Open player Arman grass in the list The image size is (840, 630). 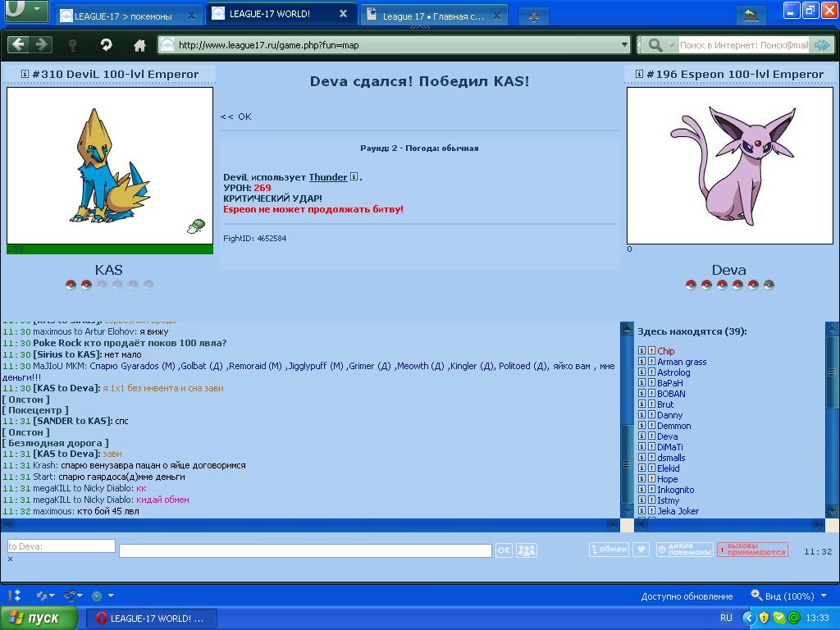tap(682, 362)
